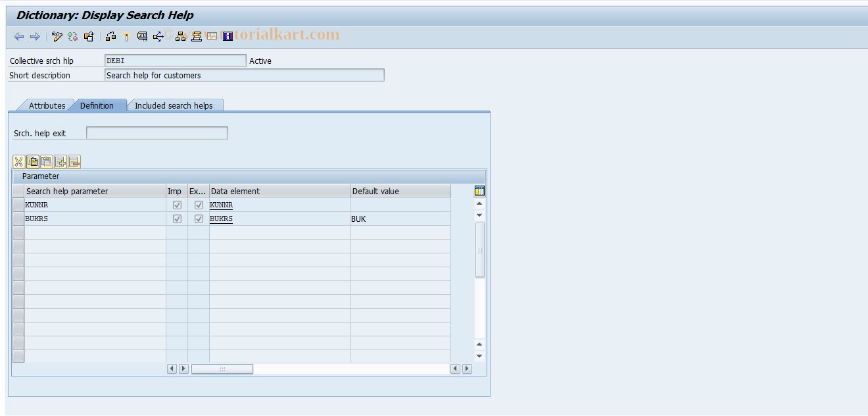Click the Imp column header
Viewport: 868px width, 416px height.
177,192
